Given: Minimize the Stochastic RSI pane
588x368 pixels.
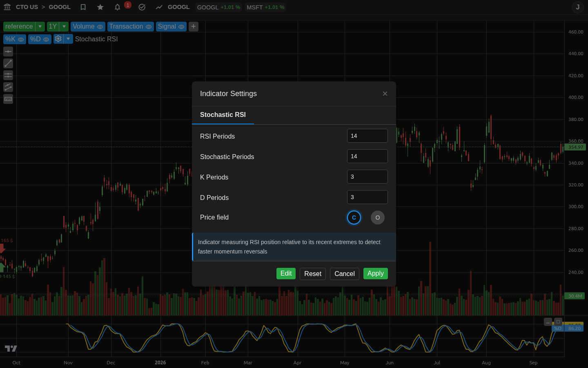Looking at the screenshot, I should [x=548, y=322].
